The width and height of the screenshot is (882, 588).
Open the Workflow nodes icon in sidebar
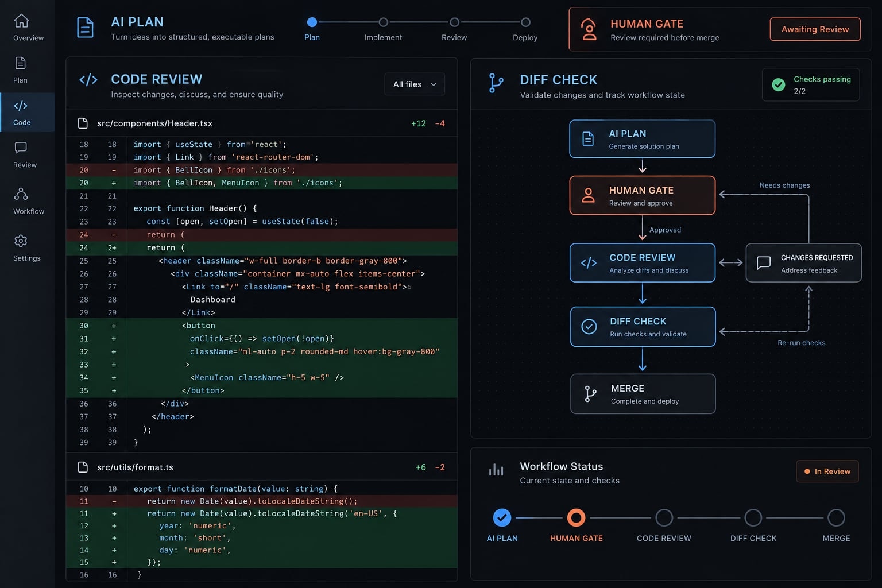(21, 194)
